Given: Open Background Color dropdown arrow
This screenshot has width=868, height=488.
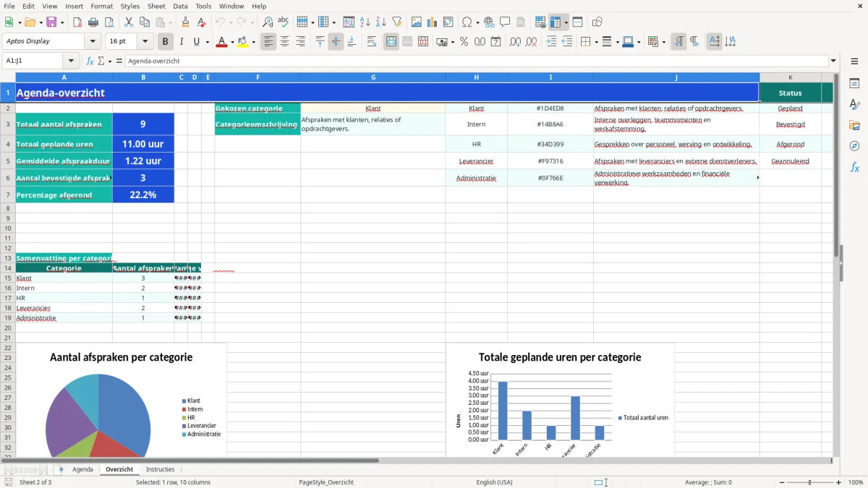Looking at the screenshot, I should point(253,42).
